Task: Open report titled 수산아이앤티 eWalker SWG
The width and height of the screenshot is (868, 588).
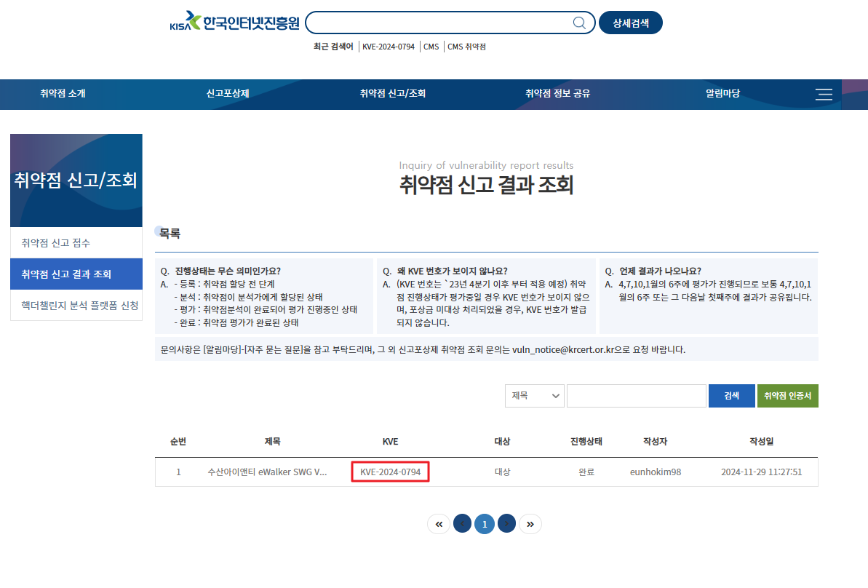Action: (x=267, y=472)
